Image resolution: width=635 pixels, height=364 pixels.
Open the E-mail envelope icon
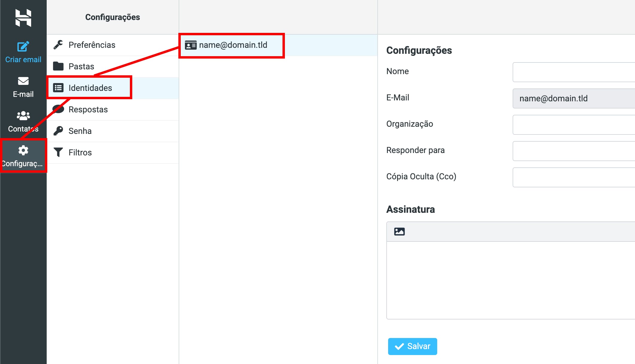(x=23, y=81)
